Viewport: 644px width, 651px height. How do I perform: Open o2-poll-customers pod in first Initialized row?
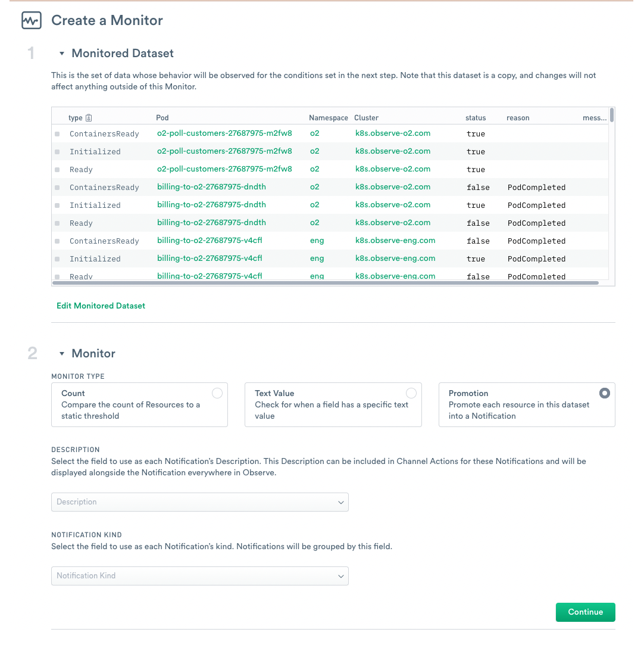tap(224, 151)
